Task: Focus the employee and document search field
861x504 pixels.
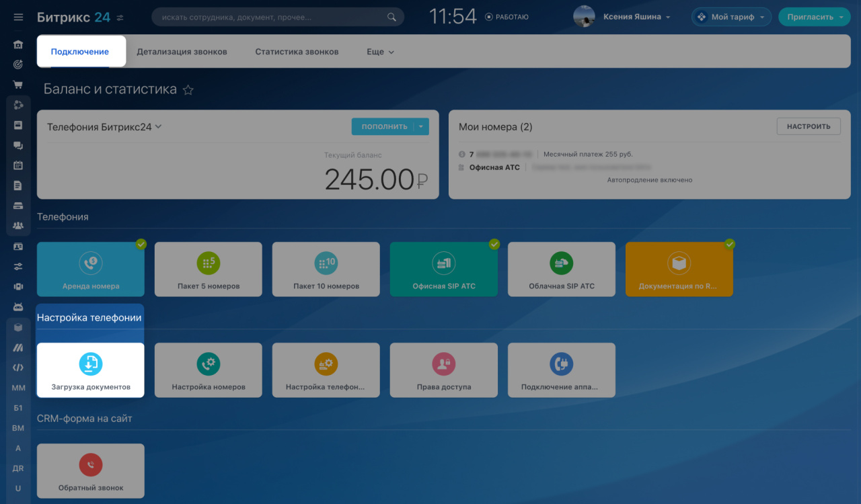Action: pyautogui.click(x=278, y=17)
